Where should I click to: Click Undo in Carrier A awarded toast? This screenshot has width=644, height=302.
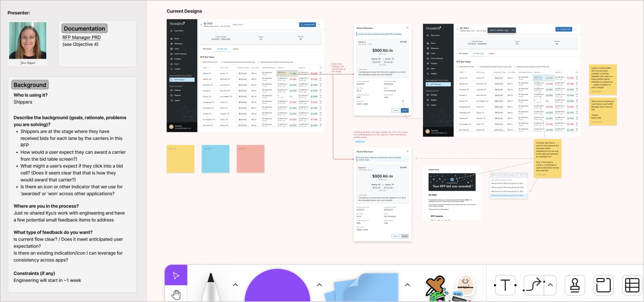(x=507, y=30)
